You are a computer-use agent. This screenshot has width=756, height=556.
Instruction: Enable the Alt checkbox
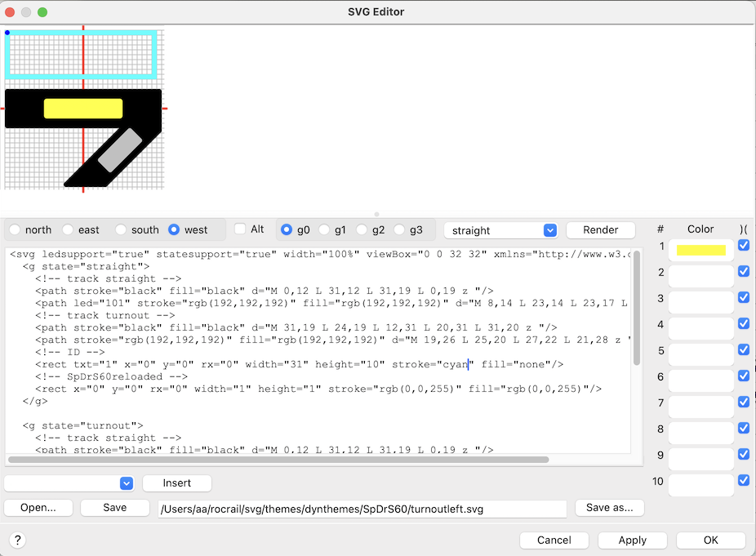coord(240,229)
